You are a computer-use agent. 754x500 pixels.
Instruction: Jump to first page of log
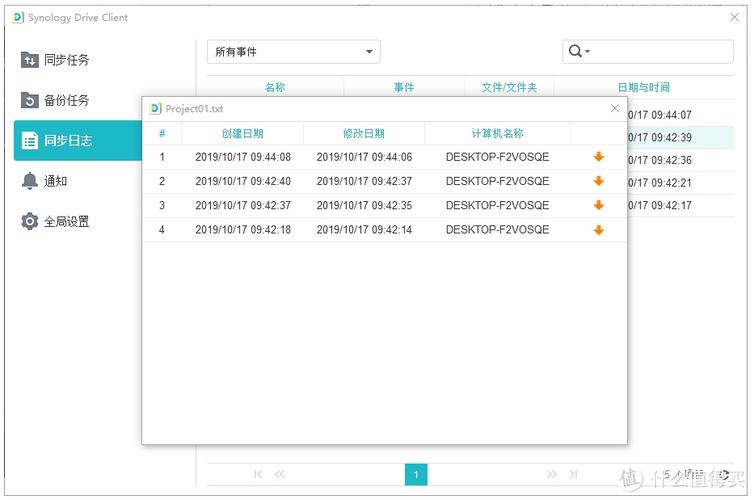258,474
